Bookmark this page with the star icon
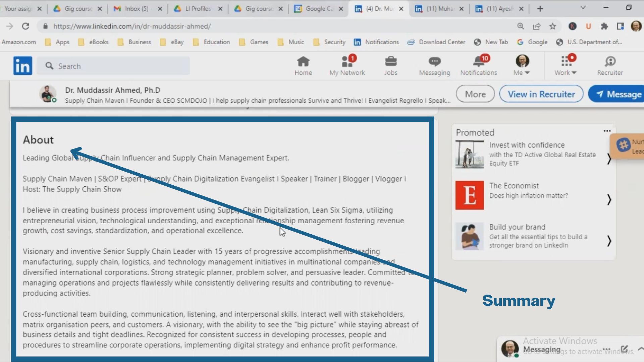The height and width of the screenshot is (362, 644). coord(553,26)
